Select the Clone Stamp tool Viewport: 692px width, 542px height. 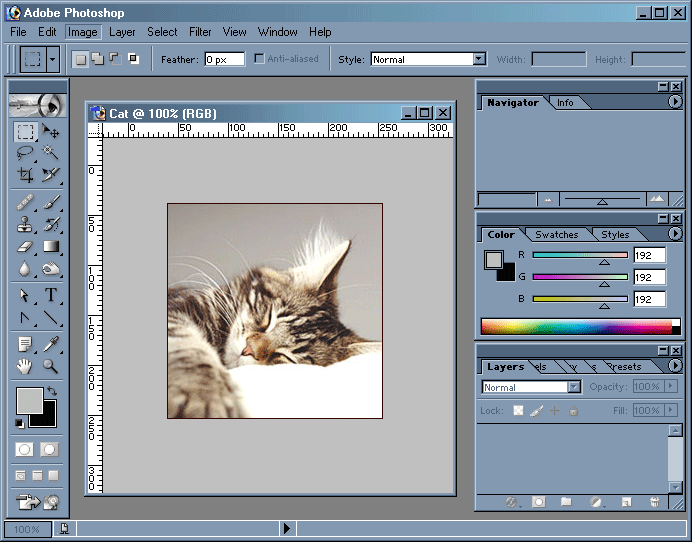click(x=25, y=224)
